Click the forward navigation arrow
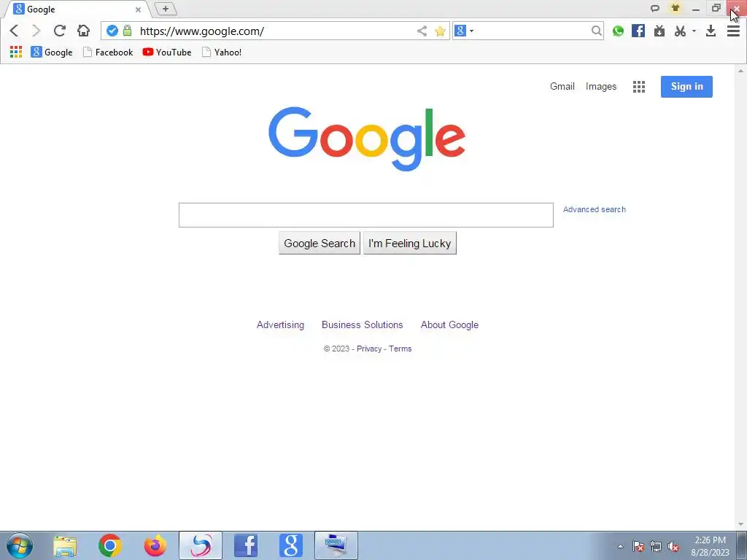Screen dimensions: 747x560 tap(36, 31)
